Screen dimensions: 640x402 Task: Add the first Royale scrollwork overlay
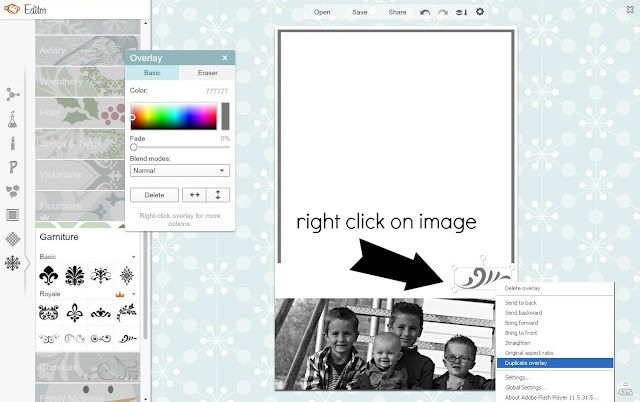49,313
